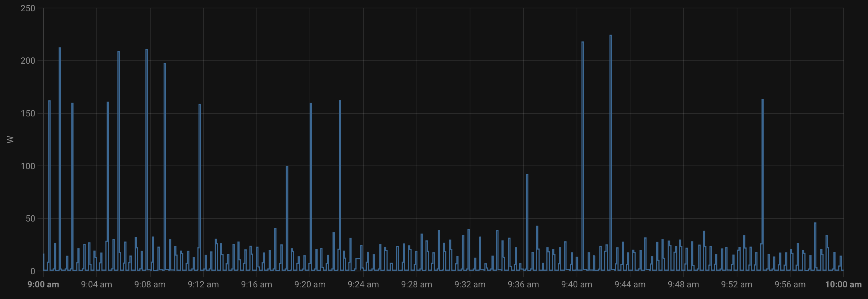Click the 9:40 am time axis label

(x=577, y=284)
